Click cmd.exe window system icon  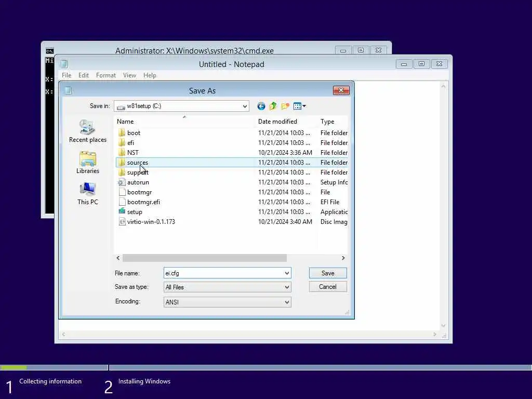point(49,51)
